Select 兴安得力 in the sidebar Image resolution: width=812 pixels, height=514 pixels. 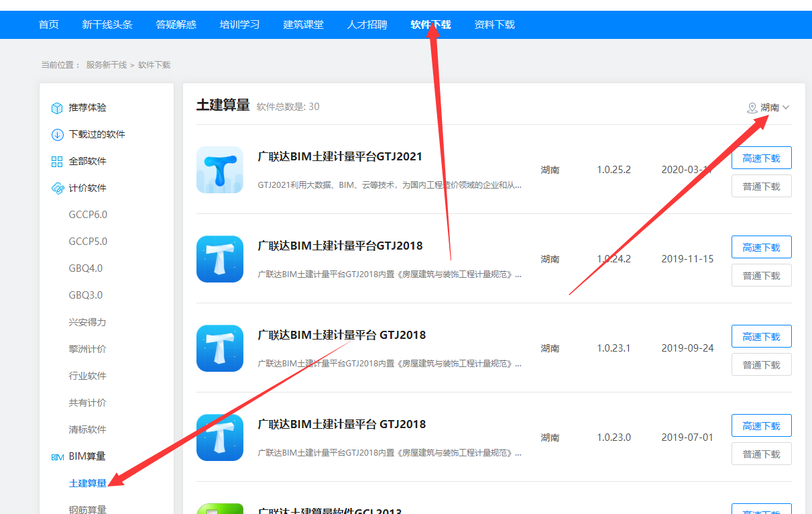point(87,322)
